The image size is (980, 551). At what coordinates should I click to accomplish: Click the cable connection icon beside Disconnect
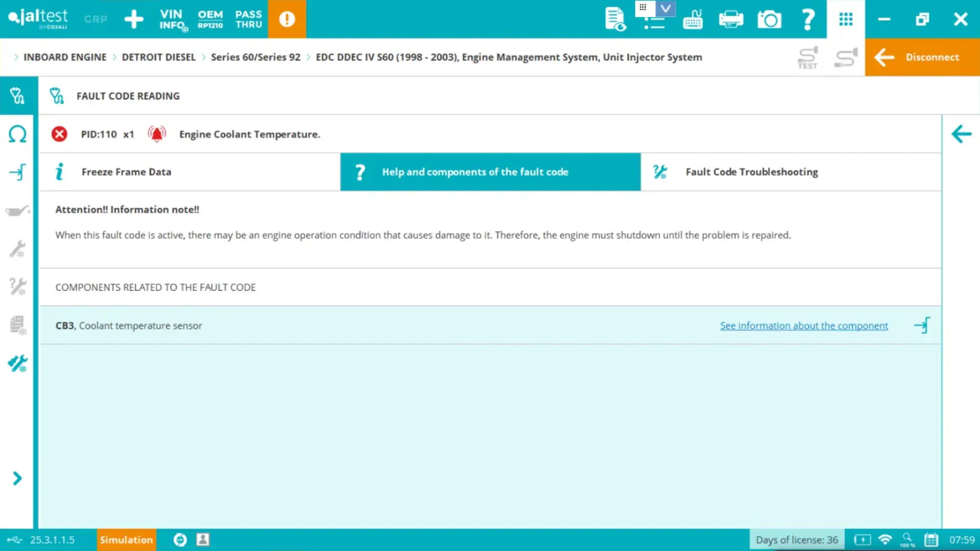point(846,58)
